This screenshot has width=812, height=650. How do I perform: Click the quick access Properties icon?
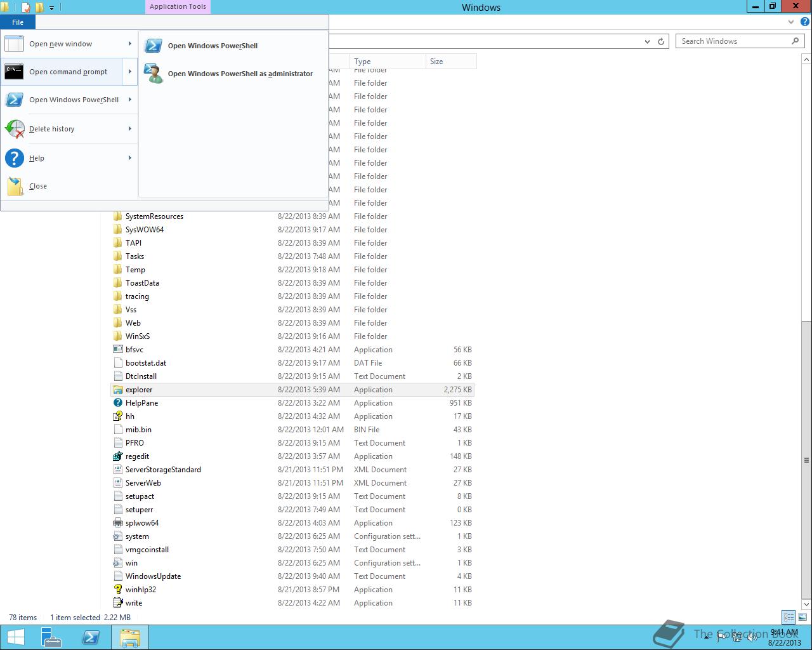tap(25, 8)
